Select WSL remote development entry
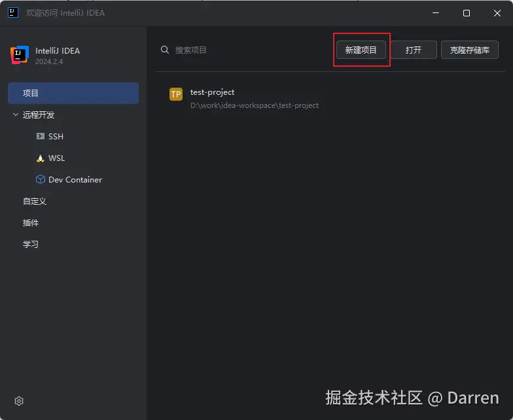This screenshot has height=420, width=513. tap(56, 158)
